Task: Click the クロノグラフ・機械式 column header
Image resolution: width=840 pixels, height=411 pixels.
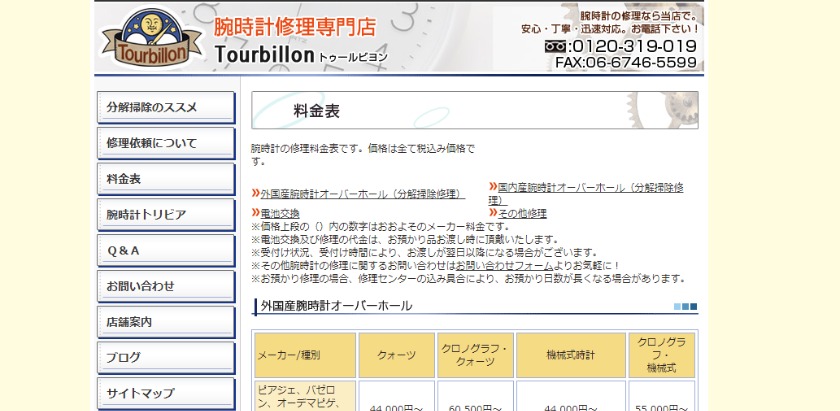Action: [662, 355]
